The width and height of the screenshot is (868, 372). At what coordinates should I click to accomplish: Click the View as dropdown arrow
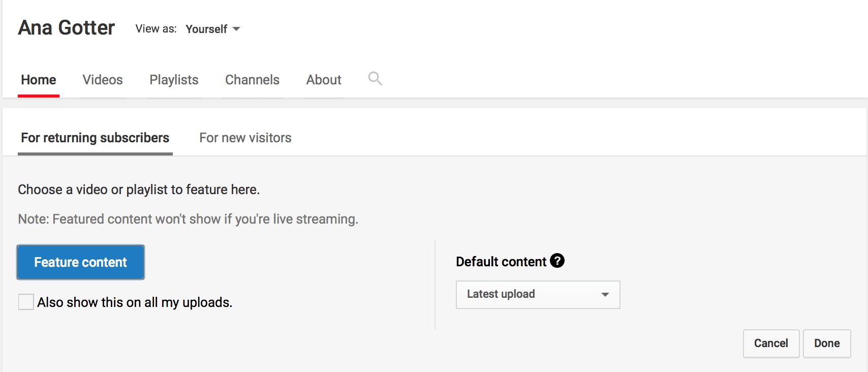click(x=236, y=29)
